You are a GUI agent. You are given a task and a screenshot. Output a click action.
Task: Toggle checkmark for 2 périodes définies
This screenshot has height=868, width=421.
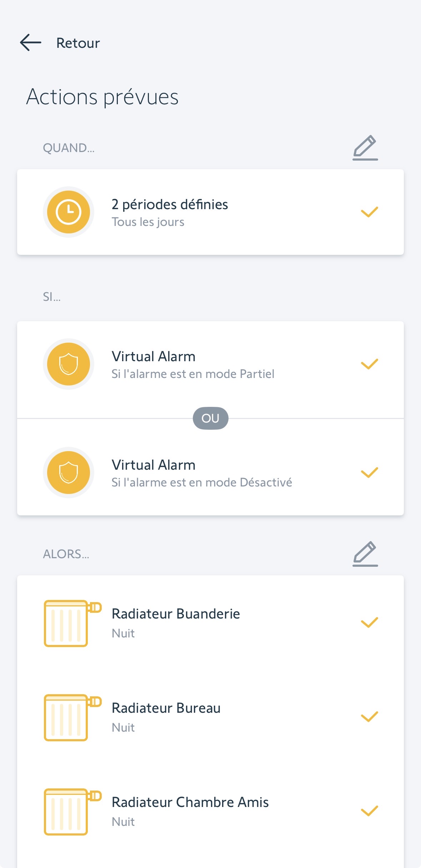pos(369,212)
